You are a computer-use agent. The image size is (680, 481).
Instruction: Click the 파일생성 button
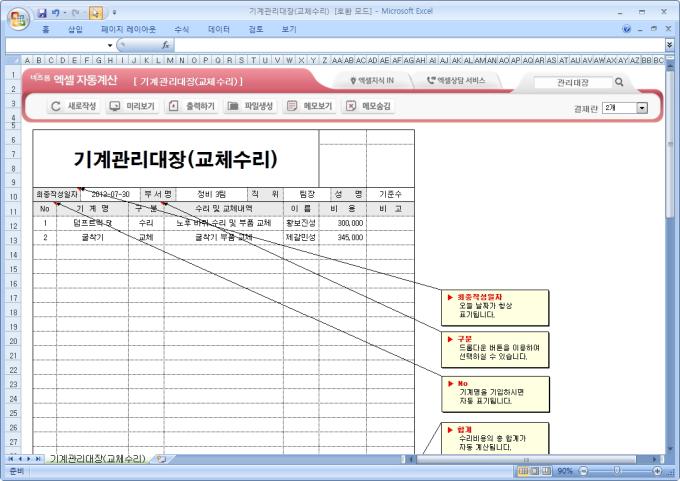coord(250,106)
